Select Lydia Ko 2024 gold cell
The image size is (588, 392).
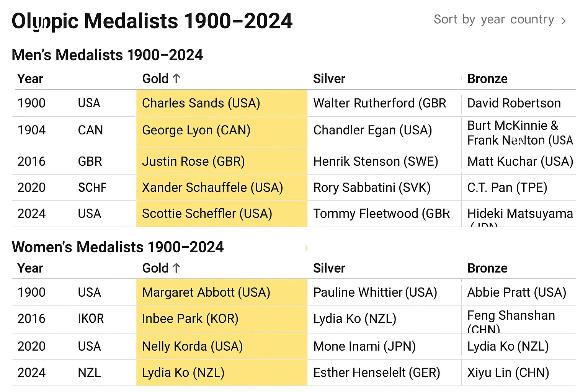(x=183, y=372)
